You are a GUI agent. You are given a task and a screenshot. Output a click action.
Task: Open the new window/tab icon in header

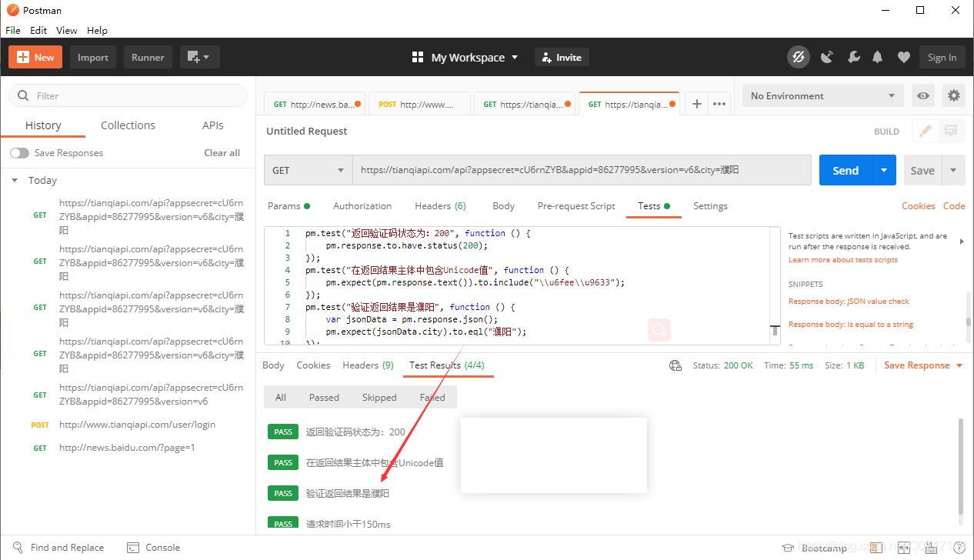(x=199, y=57)
